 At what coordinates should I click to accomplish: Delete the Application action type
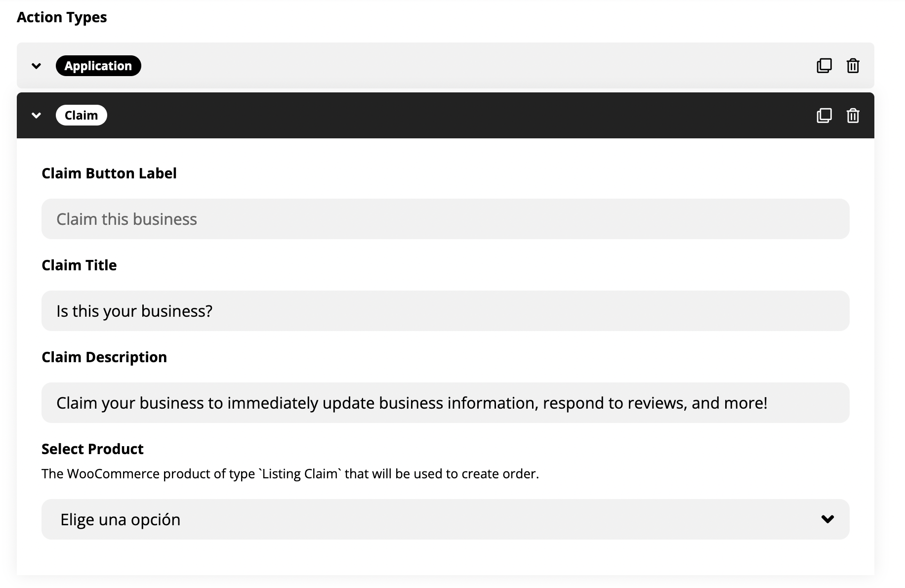pos(853,66)
